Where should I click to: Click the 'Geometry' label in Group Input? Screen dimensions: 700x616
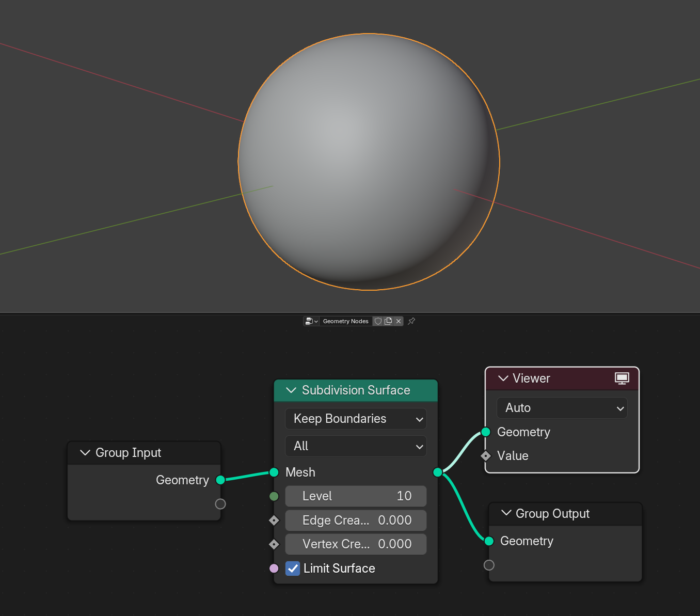(x=182, y=480)
